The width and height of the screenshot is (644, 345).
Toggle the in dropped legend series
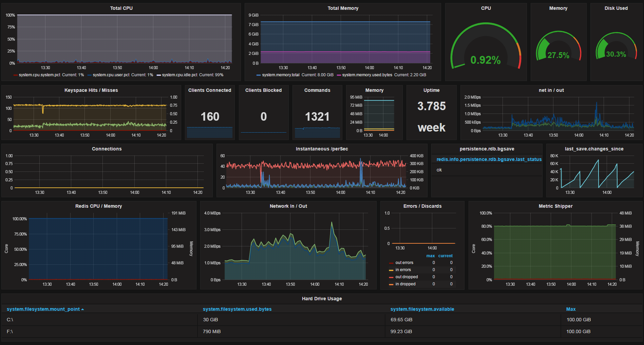(x=405, y=284)
